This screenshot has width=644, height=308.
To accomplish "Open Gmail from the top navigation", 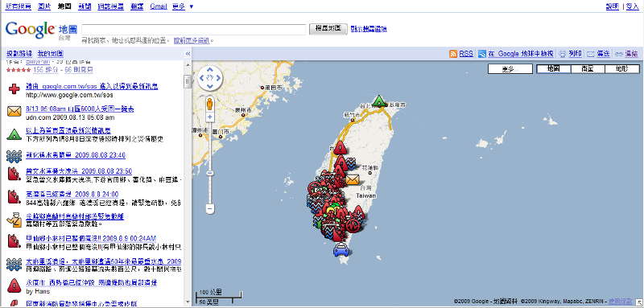I will 159,6.
